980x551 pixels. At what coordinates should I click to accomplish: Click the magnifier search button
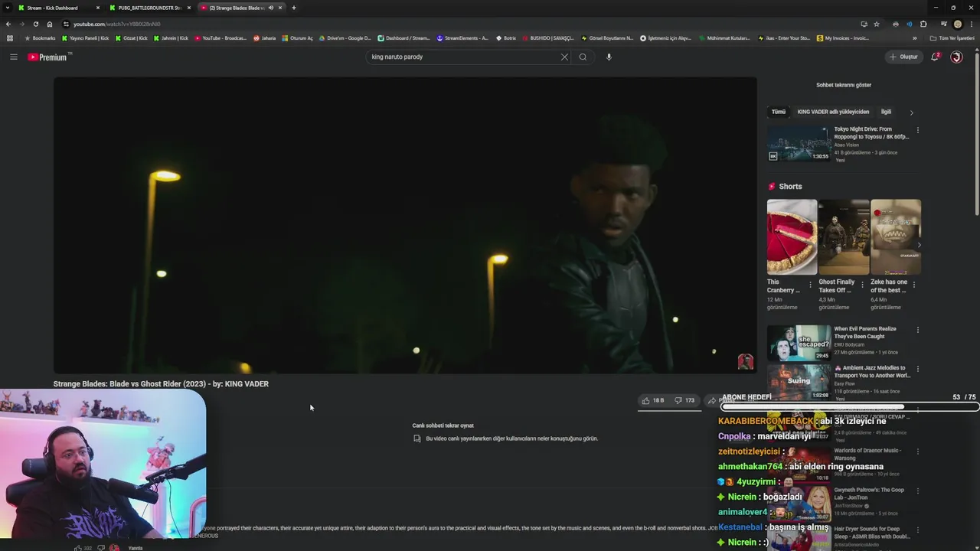pyautogui.click(x=583, y=57)
